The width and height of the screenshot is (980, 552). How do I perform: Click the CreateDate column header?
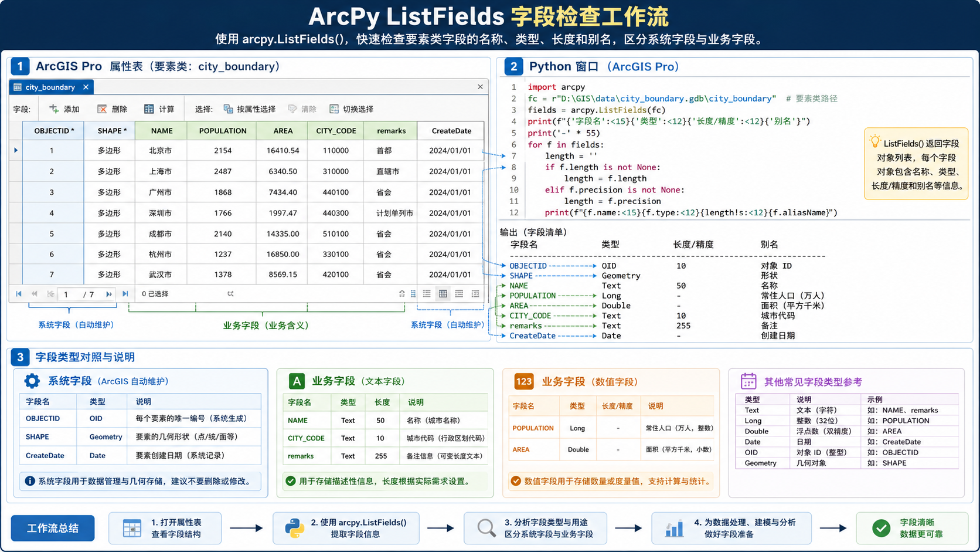(x=451, y=131)
